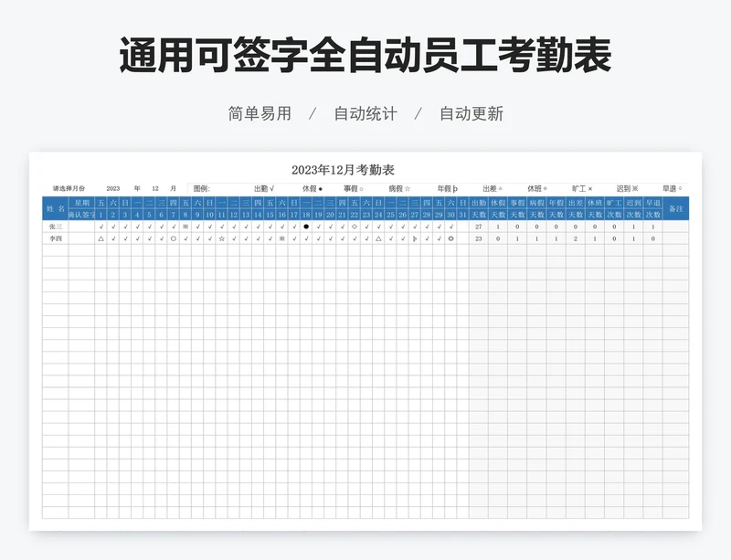Click 张三's ● leave mark on day 18

click(x=306, y=227)
